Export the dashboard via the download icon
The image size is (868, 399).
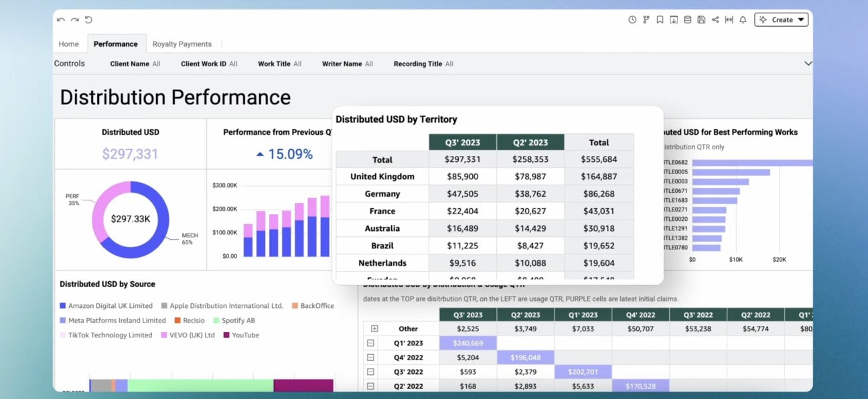pyautogui.click(x=674, y=19)
